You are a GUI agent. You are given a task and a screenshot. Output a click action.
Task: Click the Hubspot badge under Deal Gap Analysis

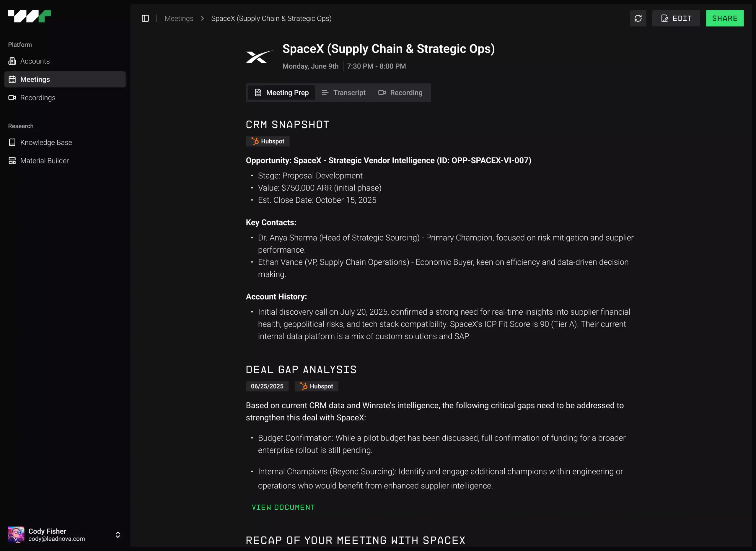(x=316, y=386)
